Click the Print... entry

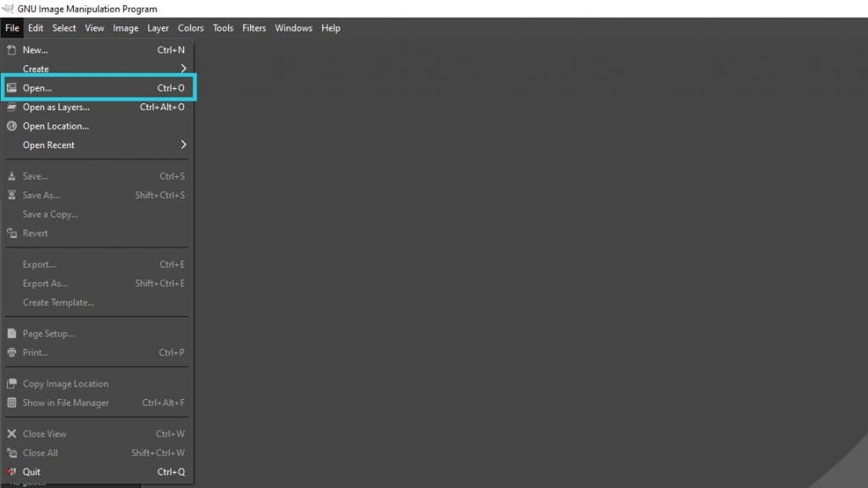point(97,352)
